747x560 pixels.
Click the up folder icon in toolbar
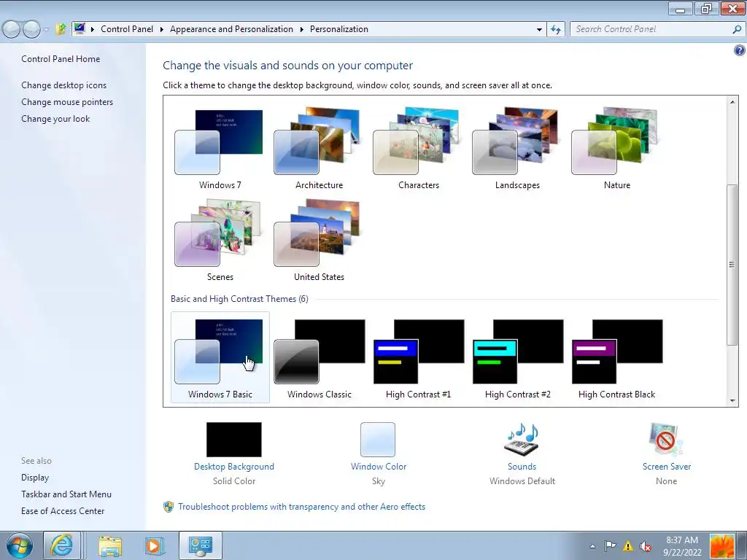[x=61, y=29]
